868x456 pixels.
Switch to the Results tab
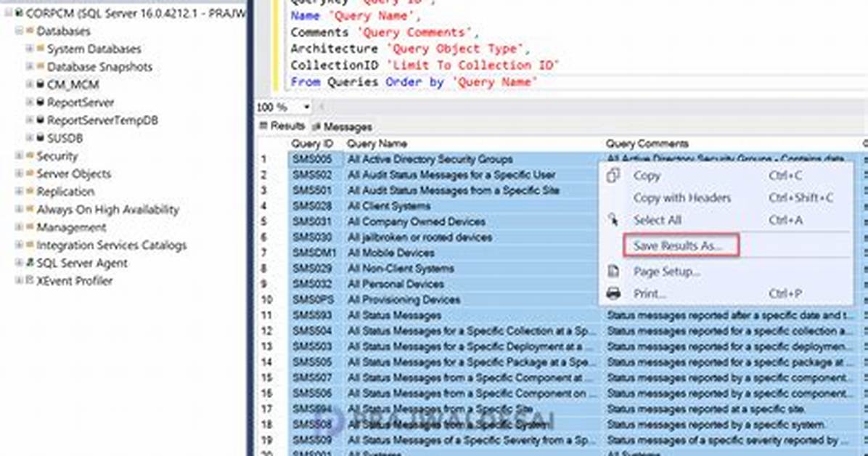coord(282,126)
